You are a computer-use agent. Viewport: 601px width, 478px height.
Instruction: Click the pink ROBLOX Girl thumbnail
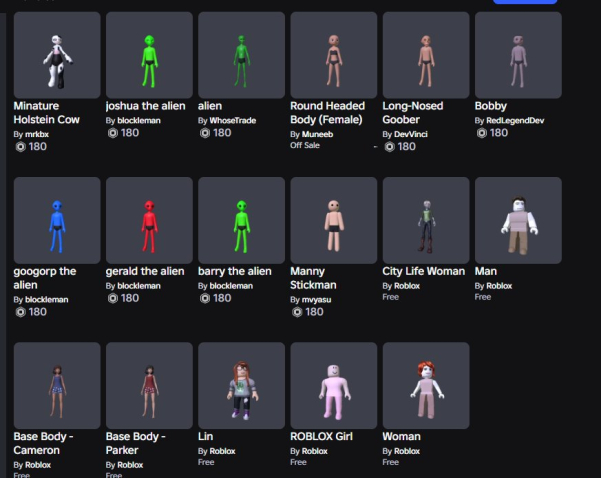333,386
